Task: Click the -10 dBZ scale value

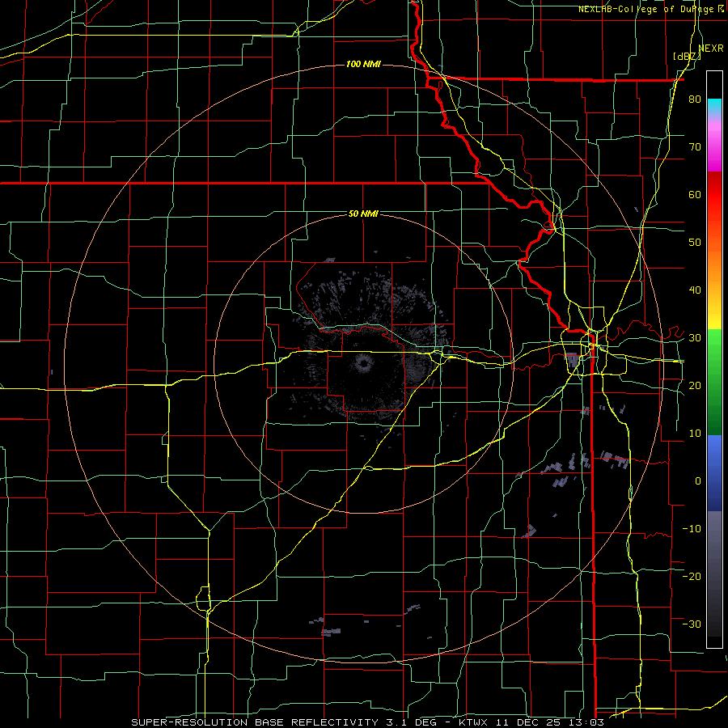Action: tap(692, 529)
